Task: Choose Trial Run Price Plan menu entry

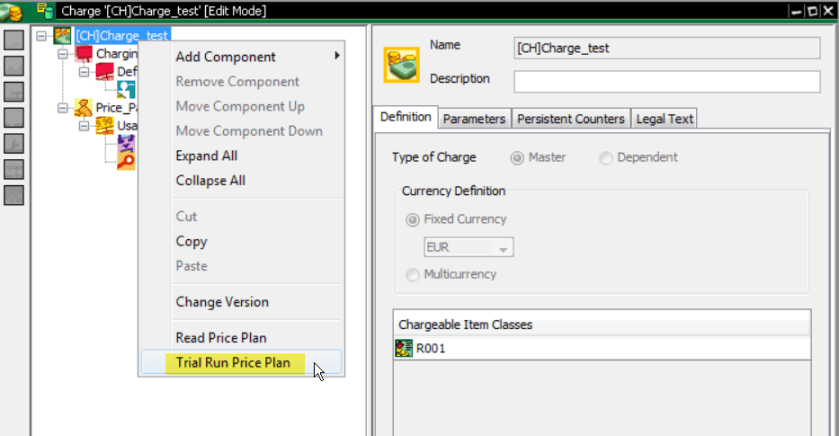Action: [241, 362]
